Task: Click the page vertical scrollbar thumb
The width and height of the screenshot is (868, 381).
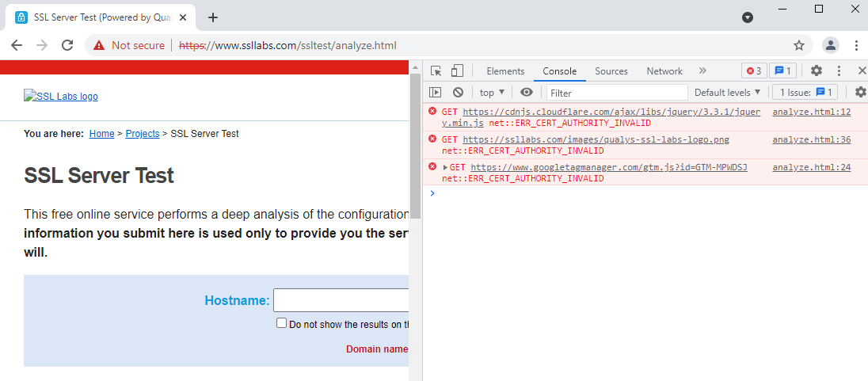Action: point(415,146)
